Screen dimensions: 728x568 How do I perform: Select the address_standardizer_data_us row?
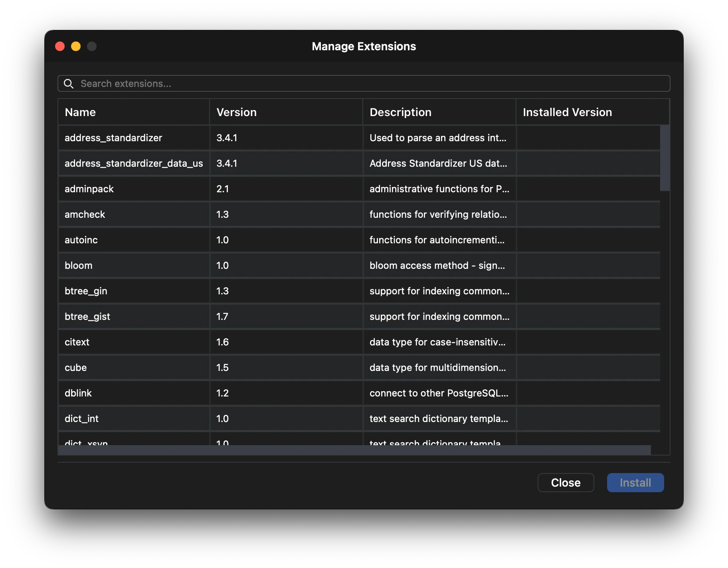click(134, 164)
